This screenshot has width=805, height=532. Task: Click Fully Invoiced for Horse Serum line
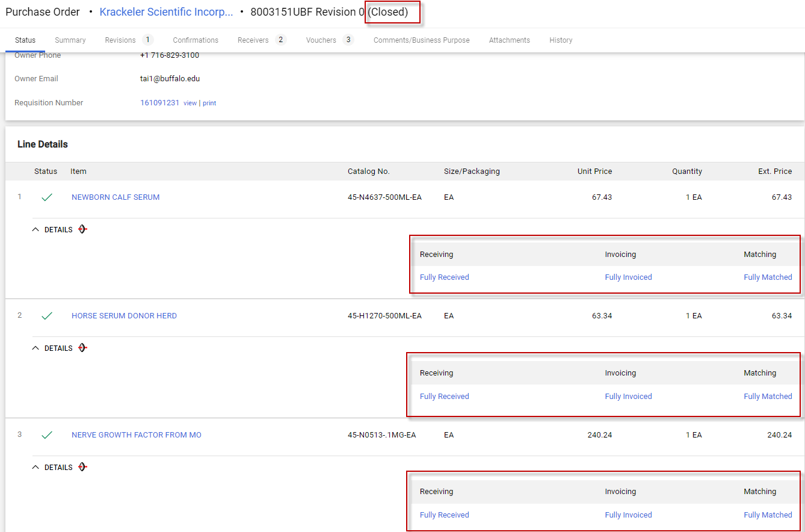coord(628,397)
